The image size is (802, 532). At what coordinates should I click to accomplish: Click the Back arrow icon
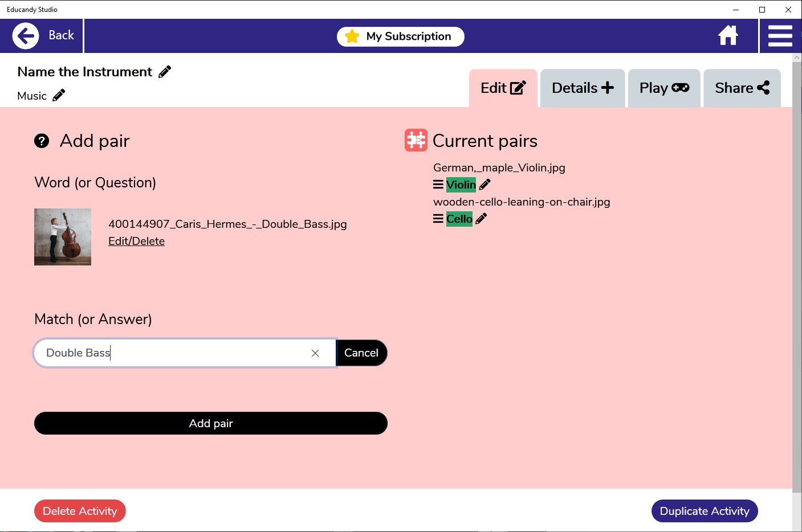(26, 36)
